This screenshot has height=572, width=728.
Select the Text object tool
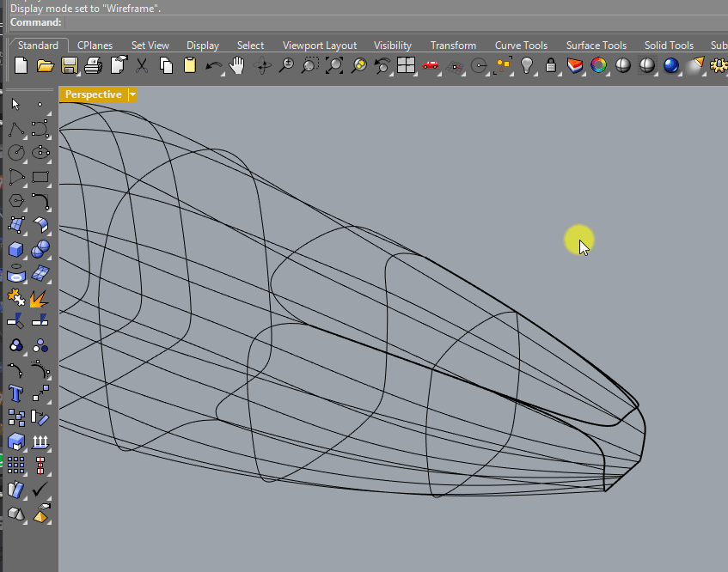point(15,393)
